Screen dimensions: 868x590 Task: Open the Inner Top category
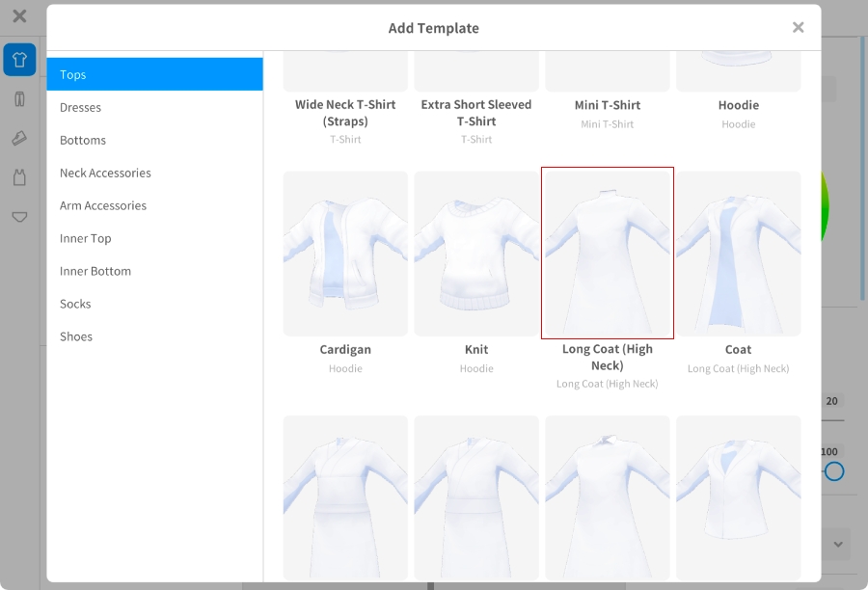click(154, 238)
